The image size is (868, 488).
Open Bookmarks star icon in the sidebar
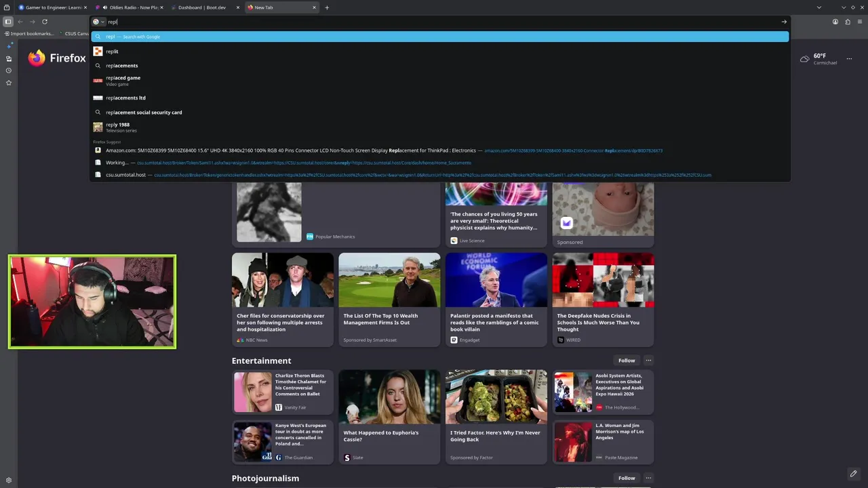[9, 83]
